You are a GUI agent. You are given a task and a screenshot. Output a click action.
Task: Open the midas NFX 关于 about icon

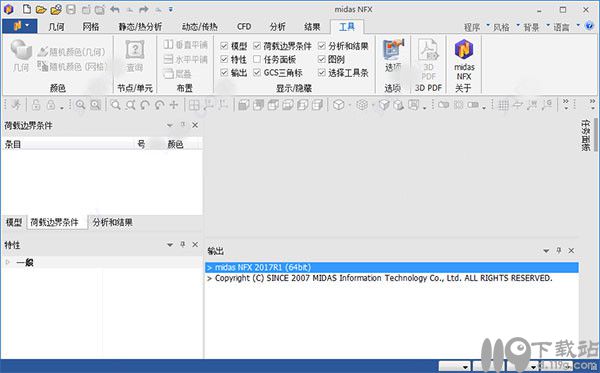tap(464, 59)
